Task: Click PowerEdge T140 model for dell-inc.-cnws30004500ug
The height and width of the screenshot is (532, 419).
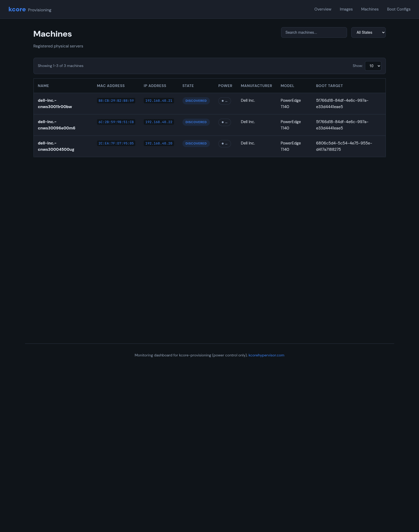Action: coord(291,146)
